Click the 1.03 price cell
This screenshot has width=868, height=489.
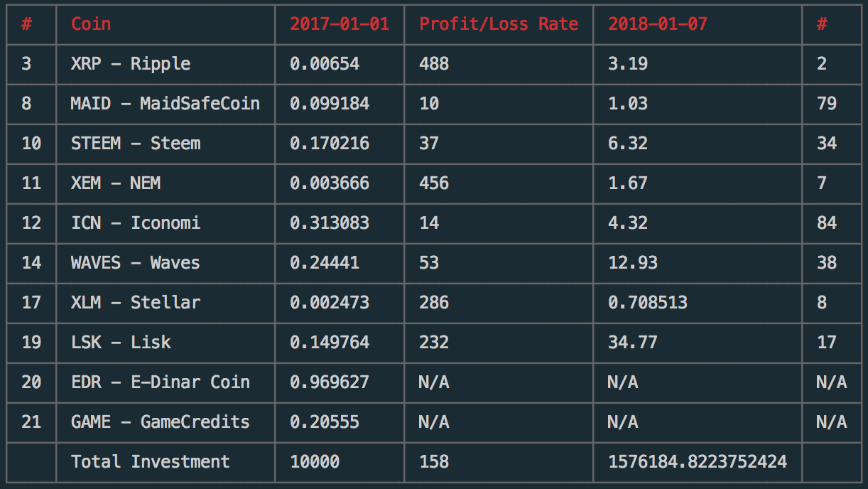tap(628, 104)
